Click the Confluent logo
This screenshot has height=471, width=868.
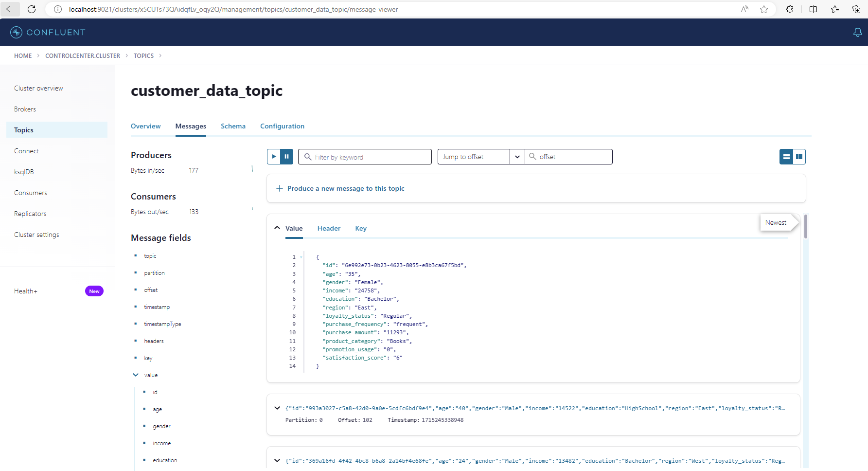pos(48,32)
